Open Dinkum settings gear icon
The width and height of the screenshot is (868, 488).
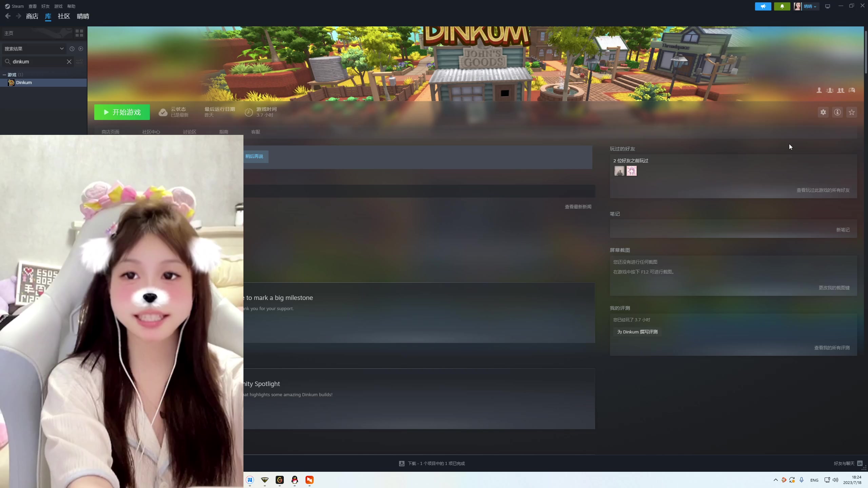(x=823, y=112)
